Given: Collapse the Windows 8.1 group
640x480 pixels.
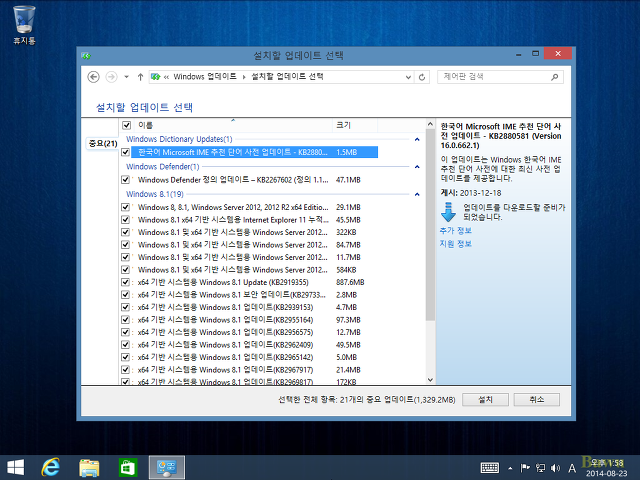Looking at the screenshot, I should pos(417,194).
